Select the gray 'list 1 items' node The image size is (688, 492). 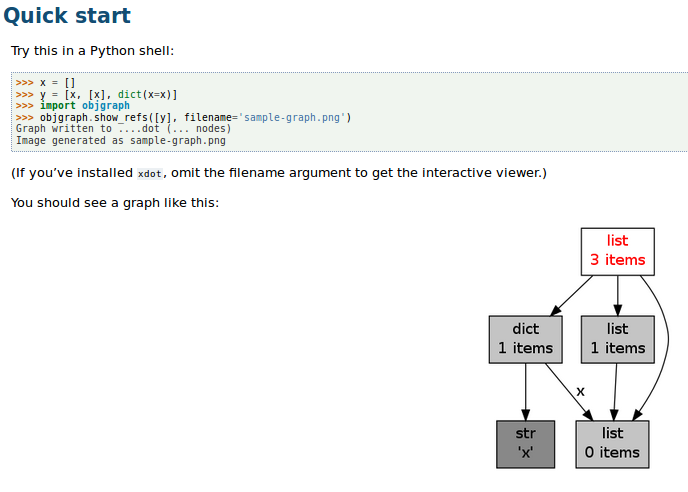(617, 339)
